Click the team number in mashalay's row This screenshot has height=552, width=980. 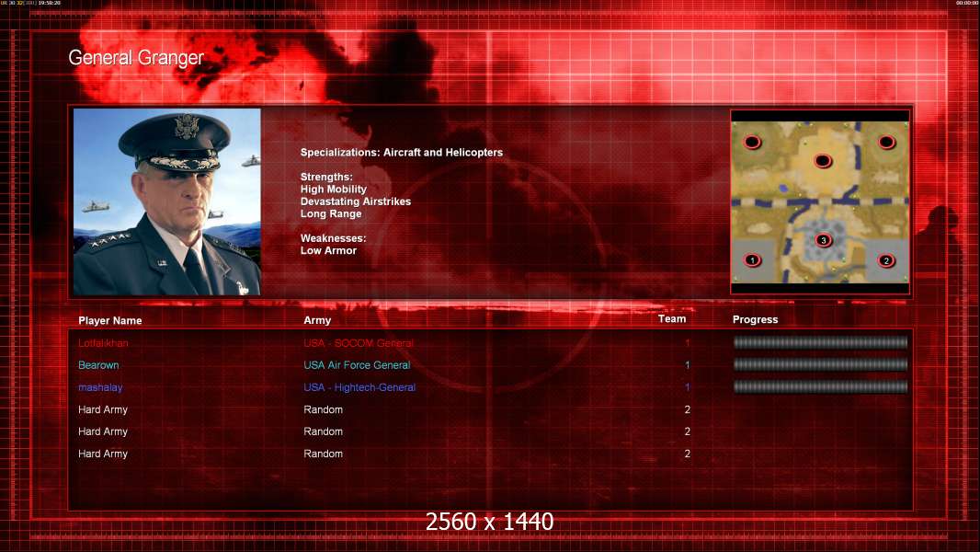coord(687,387)
